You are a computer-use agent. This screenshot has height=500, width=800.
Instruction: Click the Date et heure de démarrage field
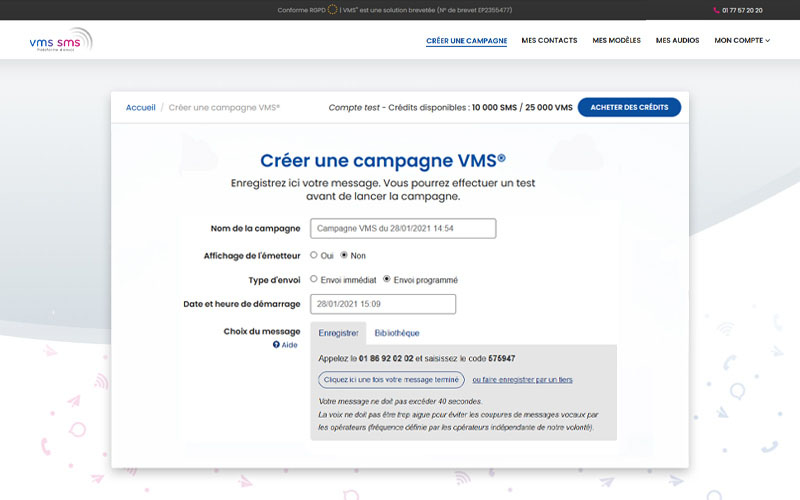[x=383, y=304]
